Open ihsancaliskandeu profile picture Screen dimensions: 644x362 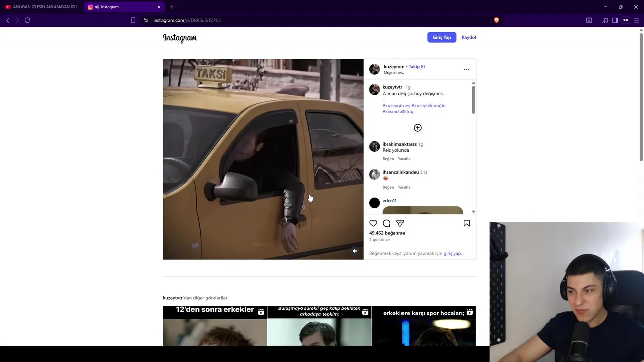pos(374,174)
